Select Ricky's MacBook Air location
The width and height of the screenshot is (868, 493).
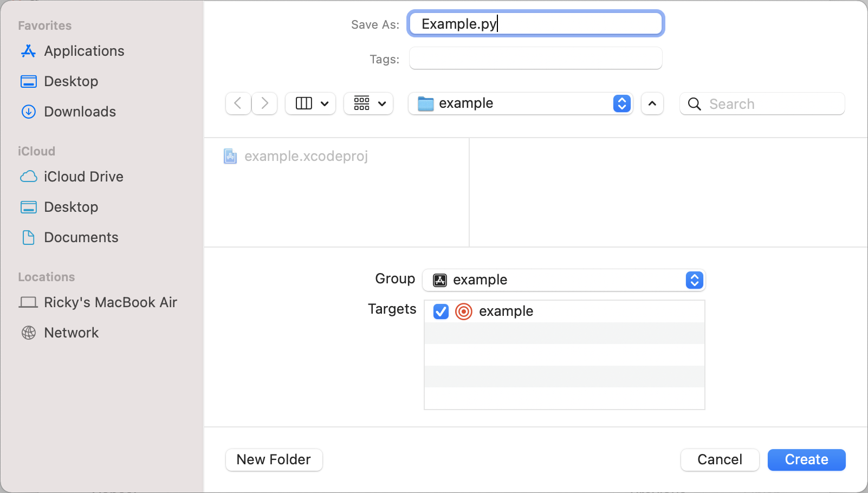pyautogui.click(x=110, y=302)
